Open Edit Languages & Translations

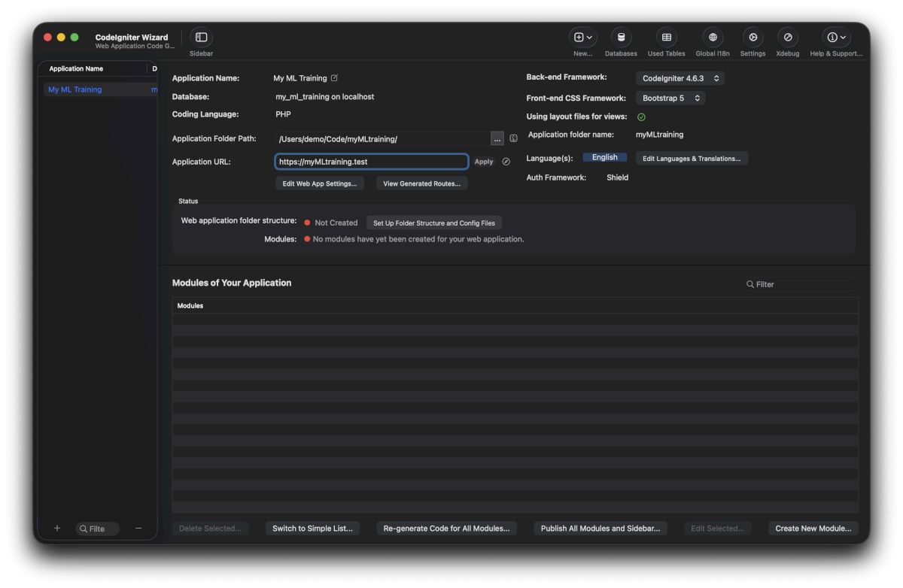click(x=692, y=159)
